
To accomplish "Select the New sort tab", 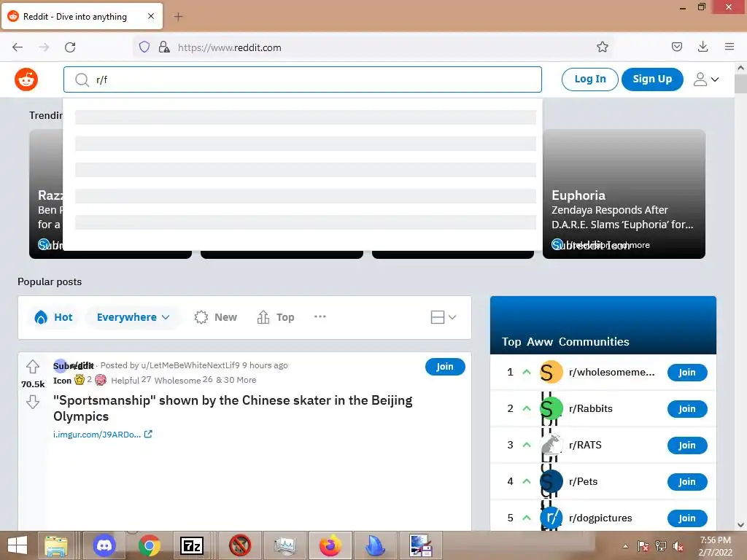I will [x=215, y=317].
